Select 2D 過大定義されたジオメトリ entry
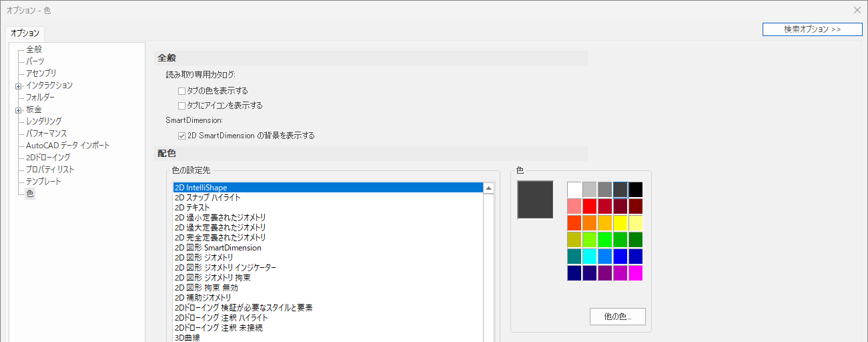Image resolution: width=868 pixels, height=342 pixels. coord(328,228)
